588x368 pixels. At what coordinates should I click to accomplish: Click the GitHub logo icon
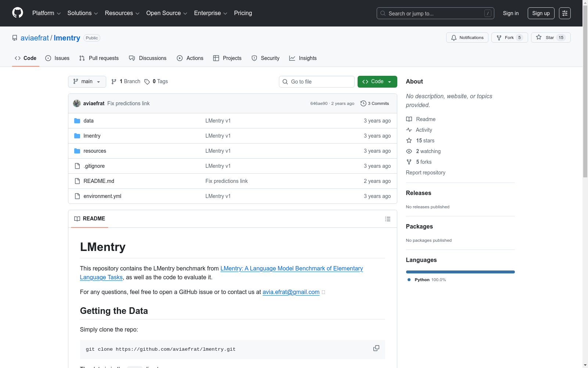pos(18,13)
